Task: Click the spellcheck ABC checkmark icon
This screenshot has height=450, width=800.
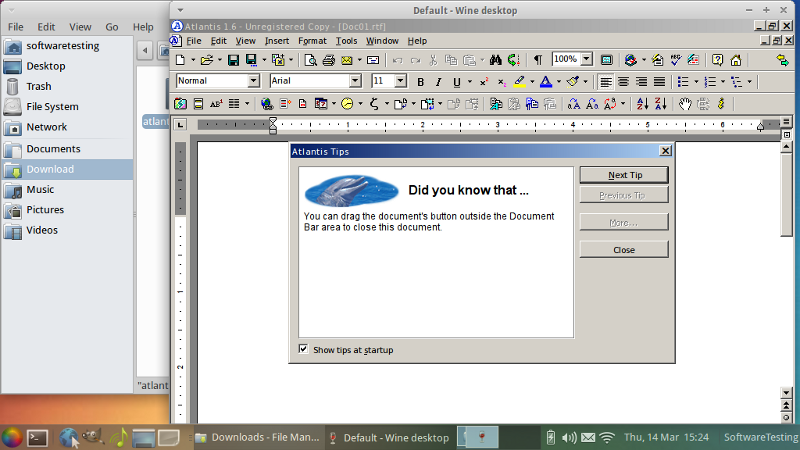Action: pos(676,60)
